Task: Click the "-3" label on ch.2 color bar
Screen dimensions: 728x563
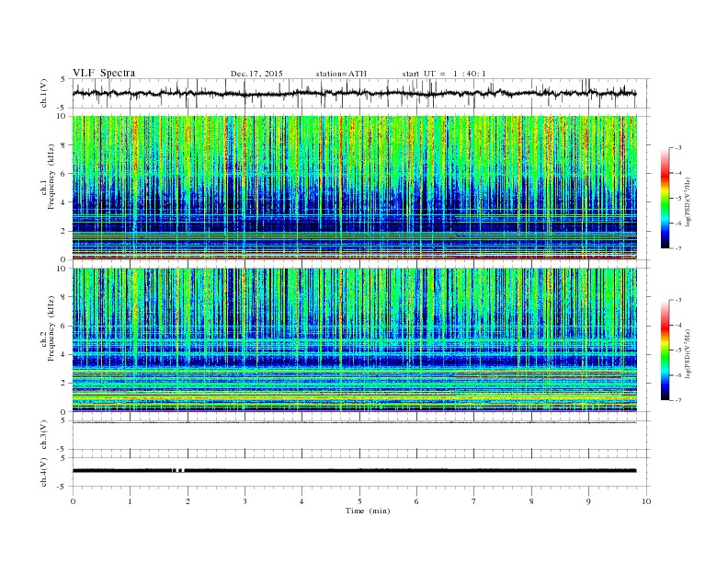Action: pos(678,300)
